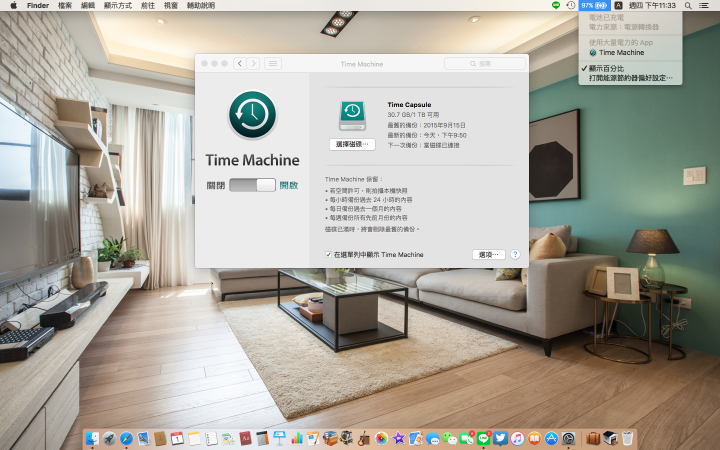This screenshot has height=450, width=720.
Task: Click the large Time Machine logo
Action: click(252, 115)
